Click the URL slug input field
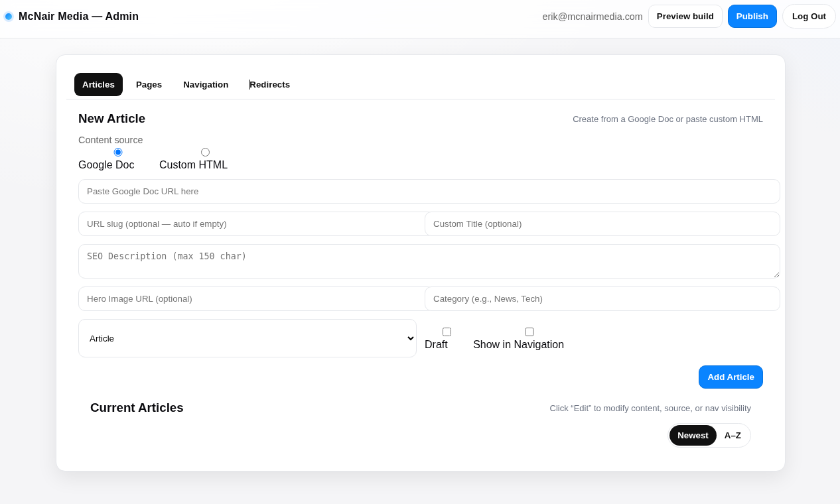Viewport: 840px width, 504px height. (251, 224)
